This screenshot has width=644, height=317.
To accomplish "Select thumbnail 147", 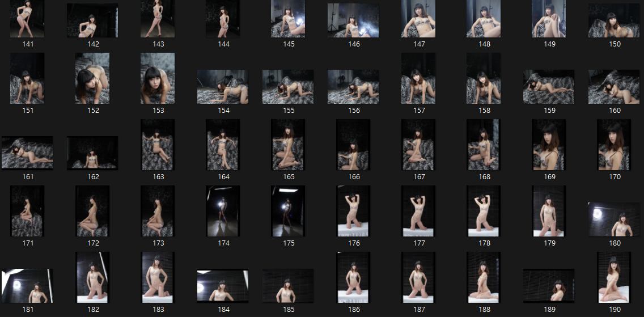I will tap(418, 19).
